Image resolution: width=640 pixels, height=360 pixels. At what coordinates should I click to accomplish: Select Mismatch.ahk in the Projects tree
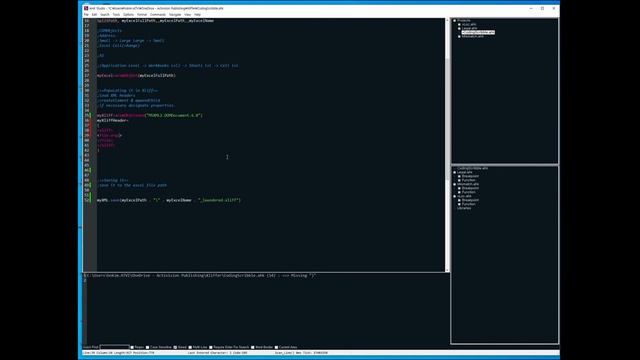tap(473, 36)
